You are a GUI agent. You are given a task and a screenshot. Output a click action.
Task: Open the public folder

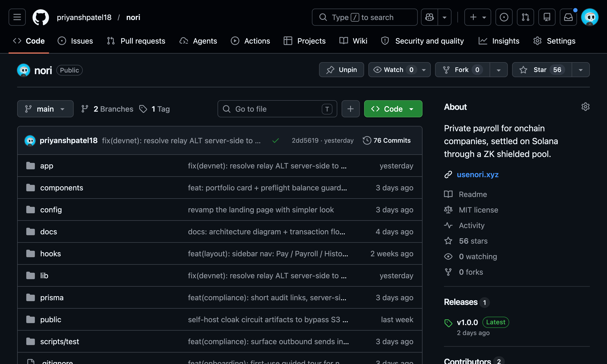click(x=51, y=320)
